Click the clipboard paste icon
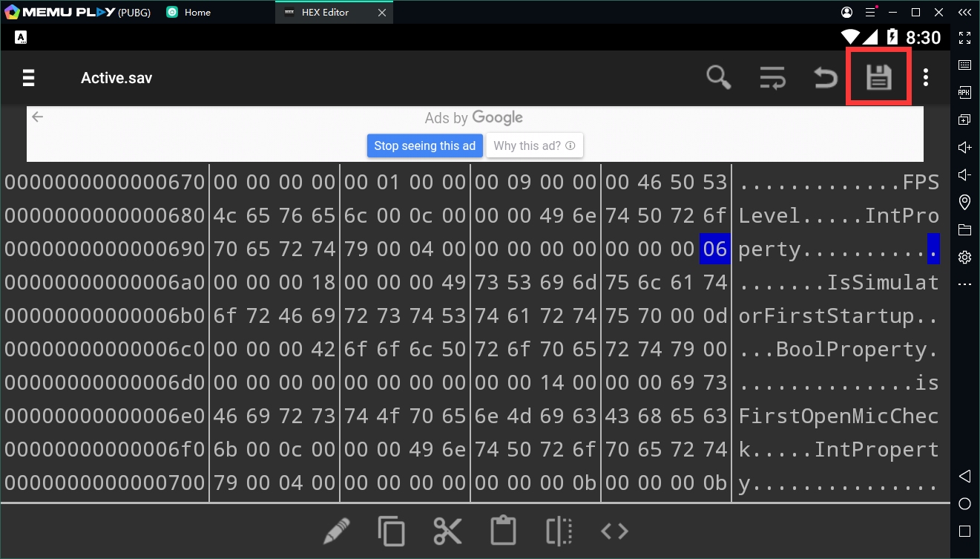Viewport: 980px width, 559px height. 503,531
